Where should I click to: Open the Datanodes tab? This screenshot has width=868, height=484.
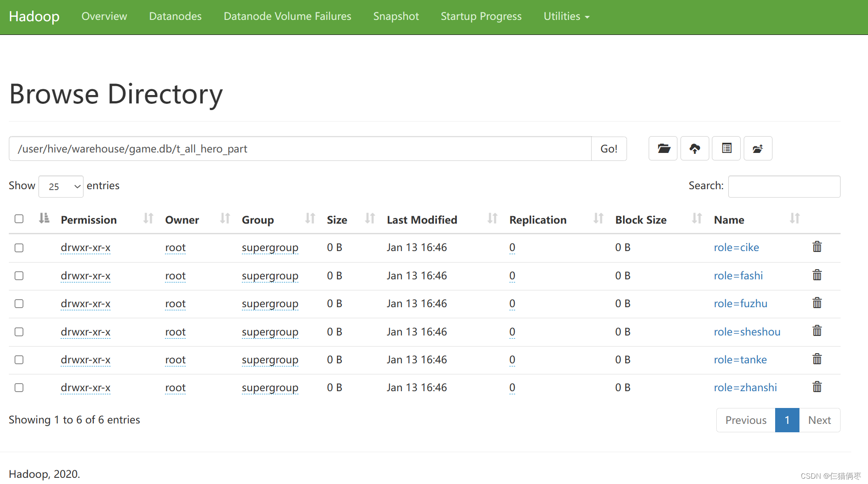[175, 16]
